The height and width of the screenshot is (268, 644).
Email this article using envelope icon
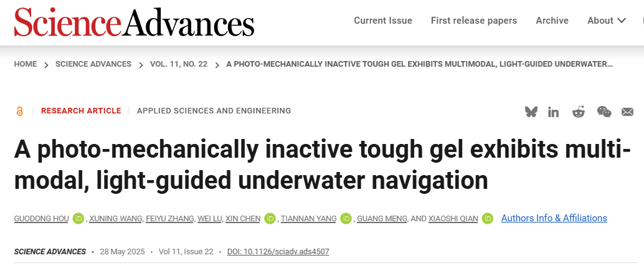[x=627, y=112]
